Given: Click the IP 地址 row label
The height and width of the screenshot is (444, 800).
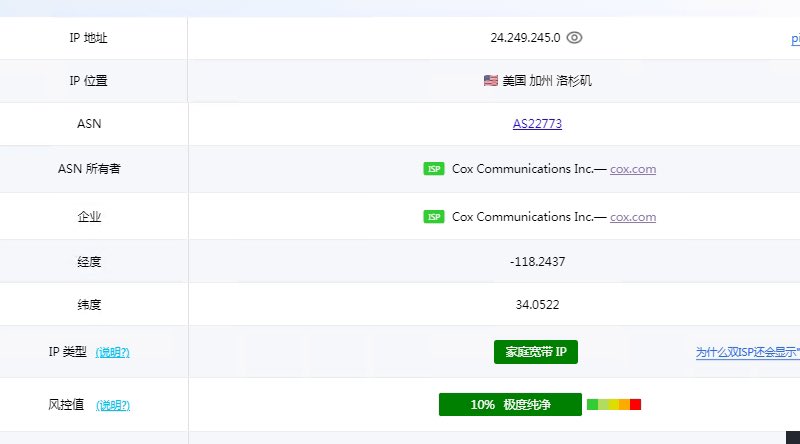Looking at the screenshot, I should click(88, 38).
